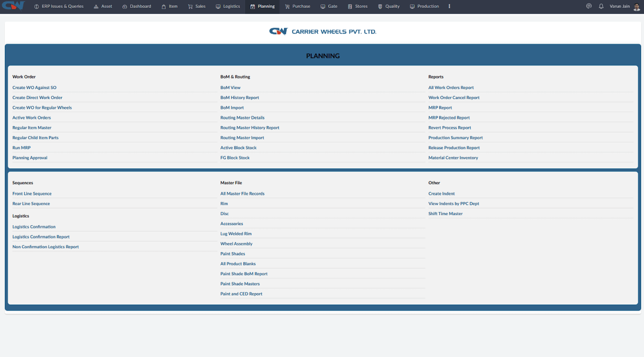644x357 pixels.
Task: Open View Indents by PPC Dept
Action: click(454, 204)
